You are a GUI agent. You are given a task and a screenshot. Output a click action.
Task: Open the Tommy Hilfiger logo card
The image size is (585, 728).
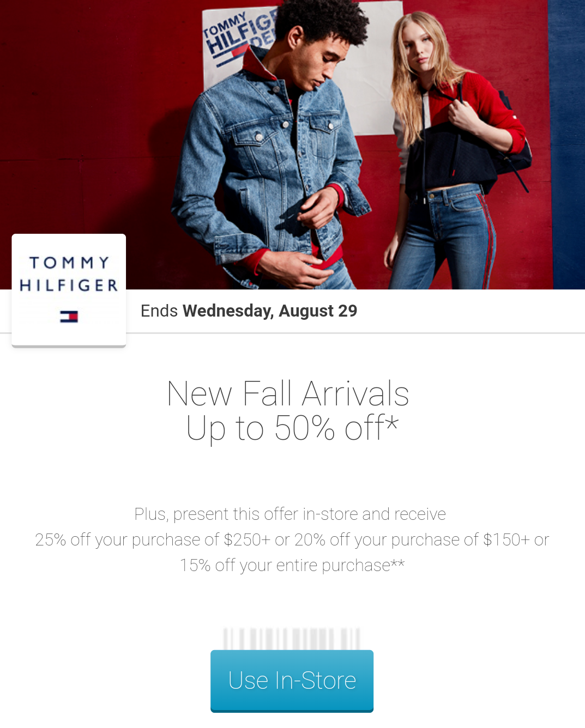point(69,290)
